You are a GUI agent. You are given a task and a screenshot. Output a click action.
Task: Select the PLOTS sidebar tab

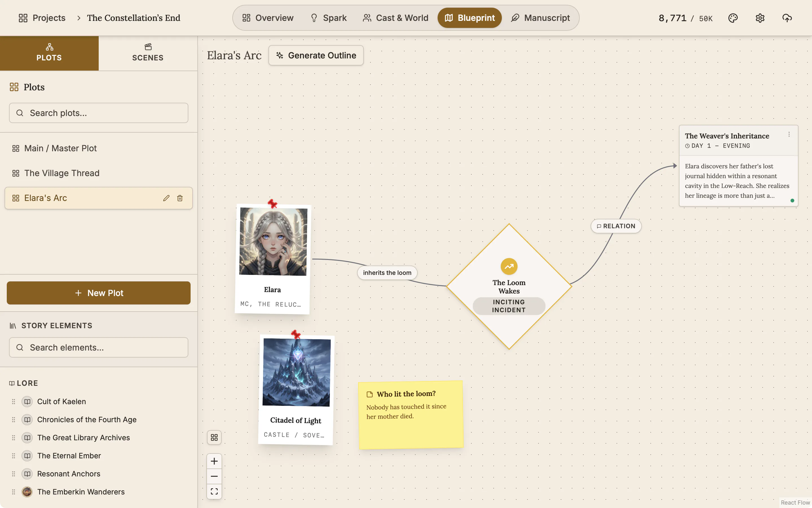coord(49,53)
